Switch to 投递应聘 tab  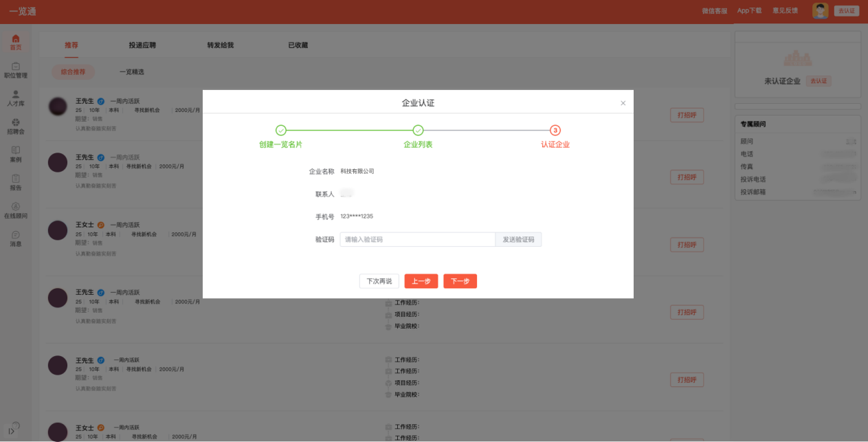click(x=142, y=45)
